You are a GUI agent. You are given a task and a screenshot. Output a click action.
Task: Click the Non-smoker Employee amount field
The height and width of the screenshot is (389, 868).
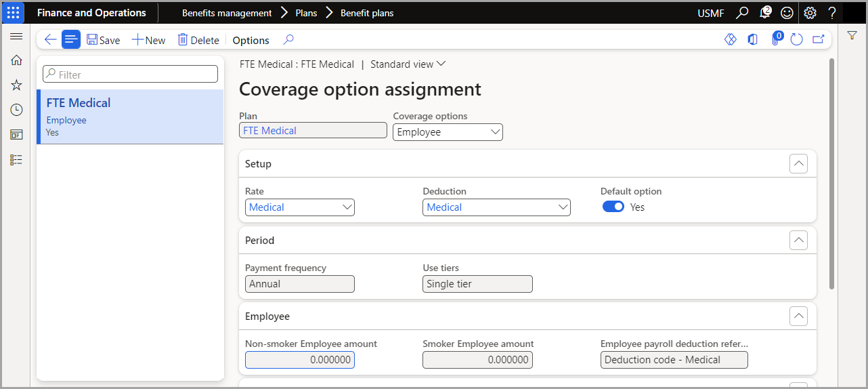point(299,360)
